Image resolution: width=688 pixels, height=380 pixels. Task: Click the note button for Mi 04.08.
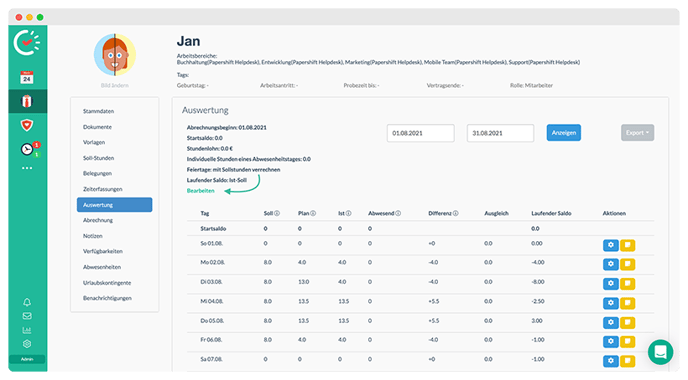[627, 303]
